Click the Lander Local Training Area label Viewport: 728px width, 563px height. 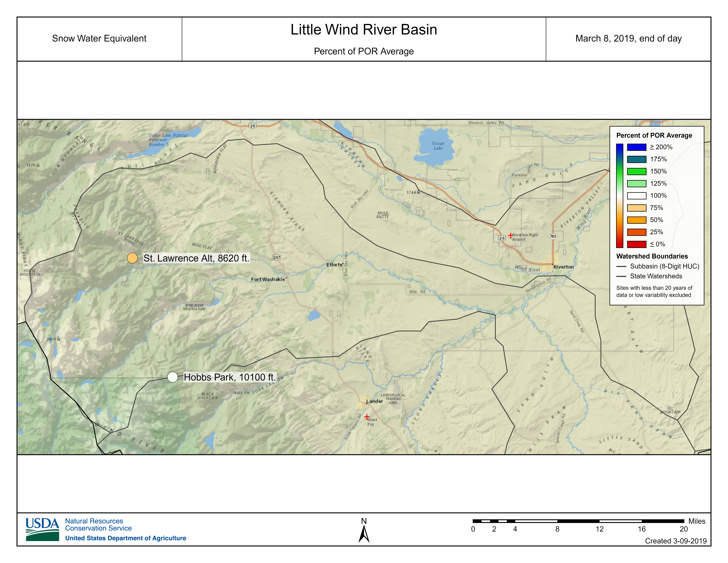coord(393,399)
